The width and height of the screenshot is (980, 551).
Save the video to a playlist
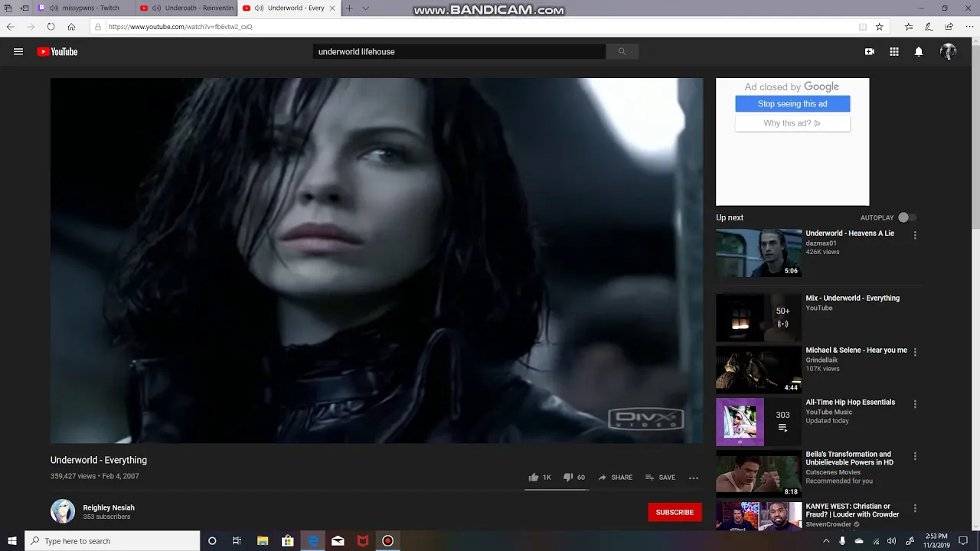click(x=660, y=478)
